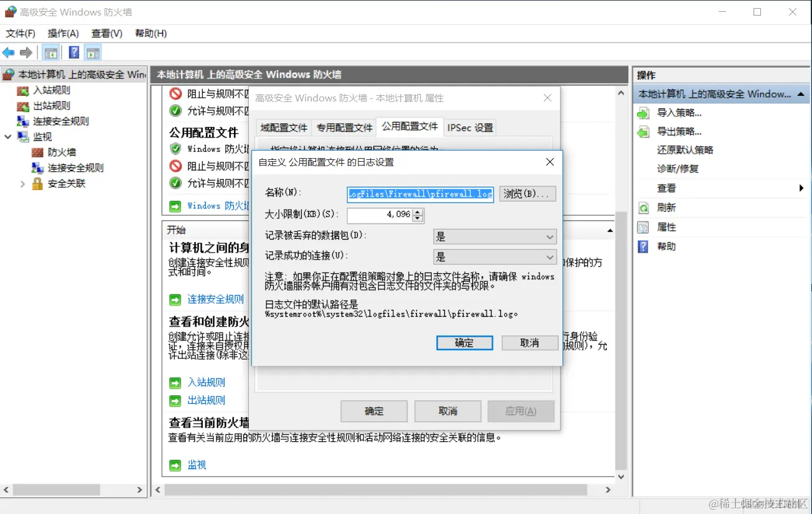Switch to the 专用配置文件 tab
Screen dimensions: 812x514
tap(344, 128)
